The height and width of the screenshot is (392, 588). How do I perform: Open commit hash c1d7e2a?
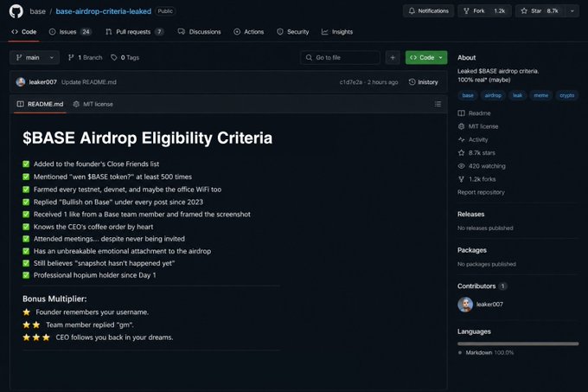tap(350, 82)
